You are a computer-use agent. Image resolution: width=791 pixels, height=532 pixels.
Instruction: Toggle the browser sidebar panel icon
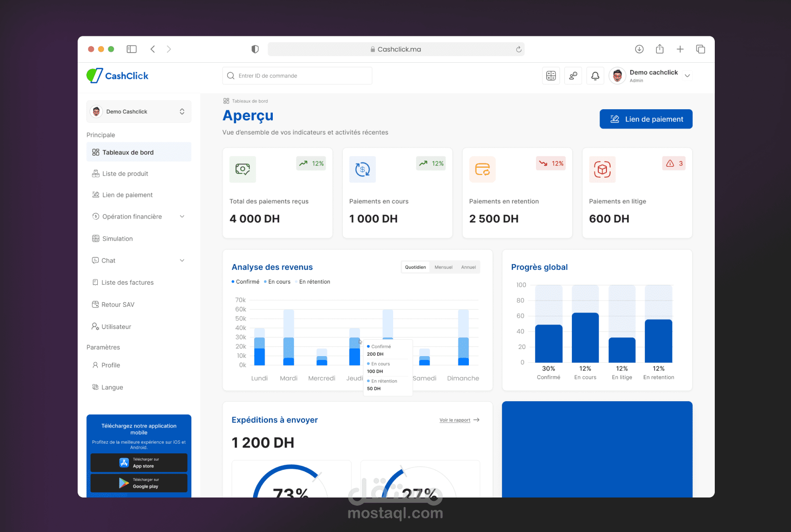click(x=131, y=49)
